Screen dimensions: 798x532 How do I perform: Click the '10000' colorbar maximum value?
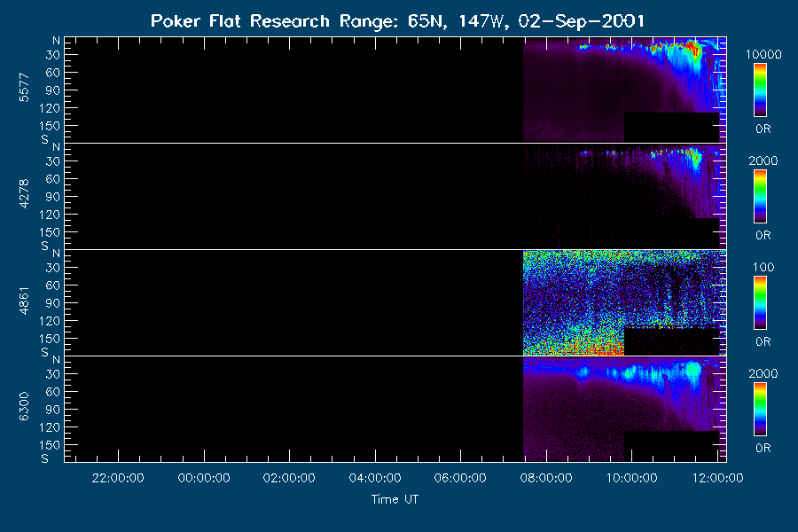pyautogui.click(x=763, y=54)
